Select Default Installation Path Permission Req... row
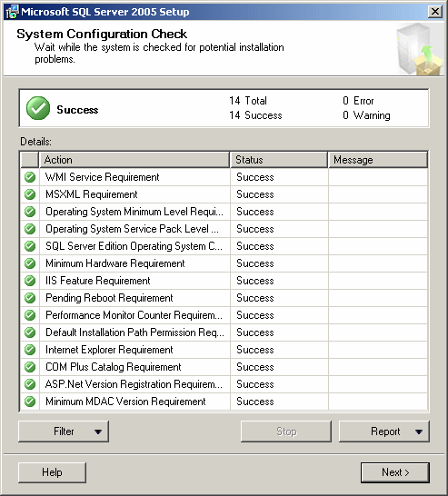Viewport: 448px width, 496px height. [x=134, y=332]
